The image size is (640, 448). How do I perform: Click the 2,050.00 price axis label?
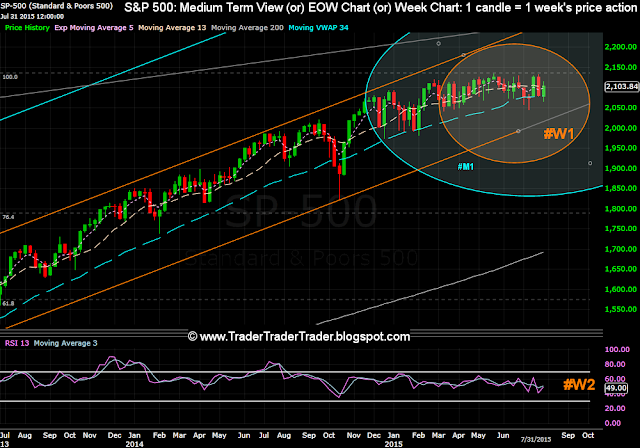point(621,108)
